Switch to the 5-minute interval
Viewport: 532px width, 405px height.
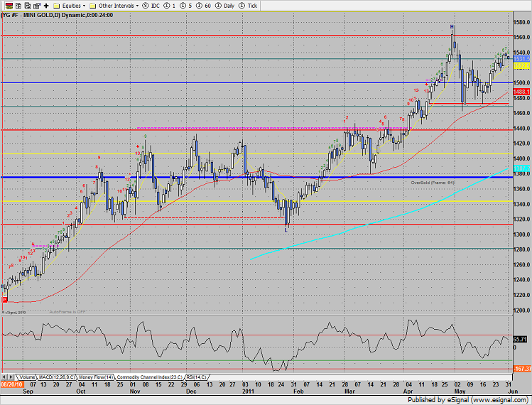pyautogui.click(x=186, y=6)
